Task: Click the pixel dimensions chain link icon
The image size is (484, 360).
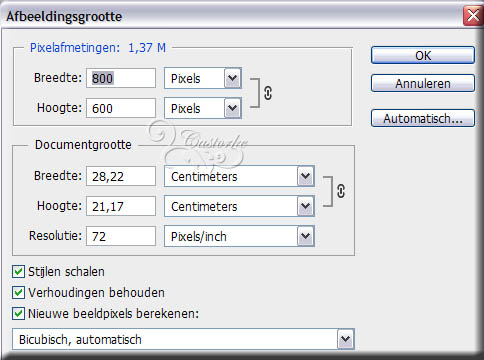Action: pos(268,93)
